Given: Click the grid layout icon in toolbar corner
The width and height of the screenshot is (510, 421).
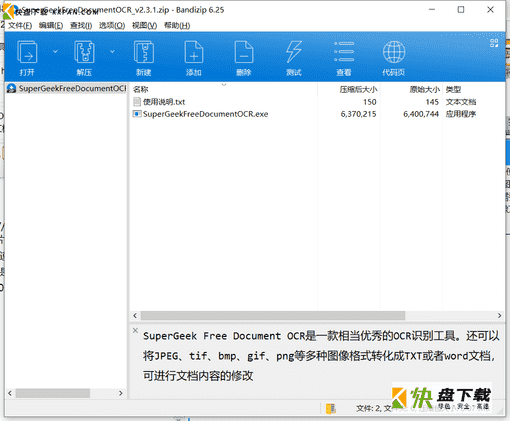Looking at the screenshot, I should point(494,43).
